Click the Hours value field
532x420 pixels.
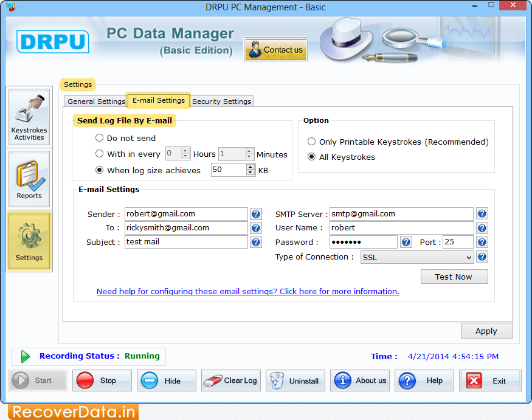[x=174, y=154]
